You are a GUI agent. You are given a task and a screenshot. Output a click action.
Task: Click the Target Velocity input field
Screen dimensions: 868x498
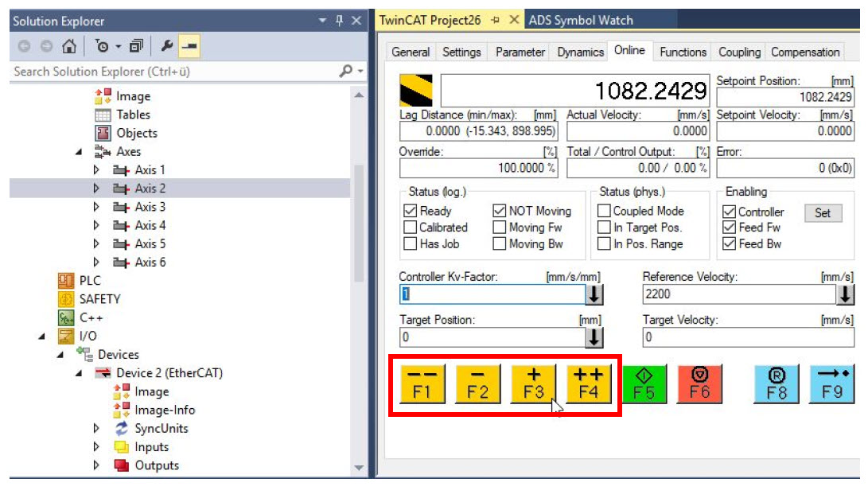tap(748, 337)
